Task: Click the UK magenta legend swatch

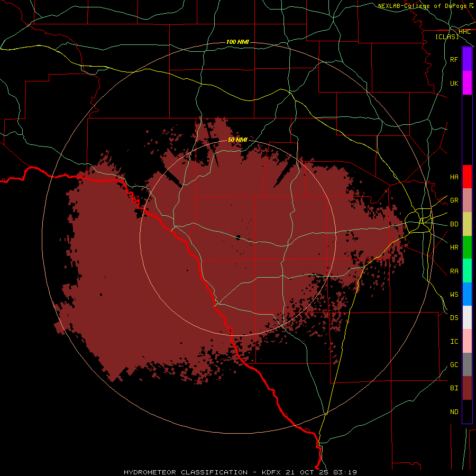Action: pyautogui.click(x=467, y=83)
